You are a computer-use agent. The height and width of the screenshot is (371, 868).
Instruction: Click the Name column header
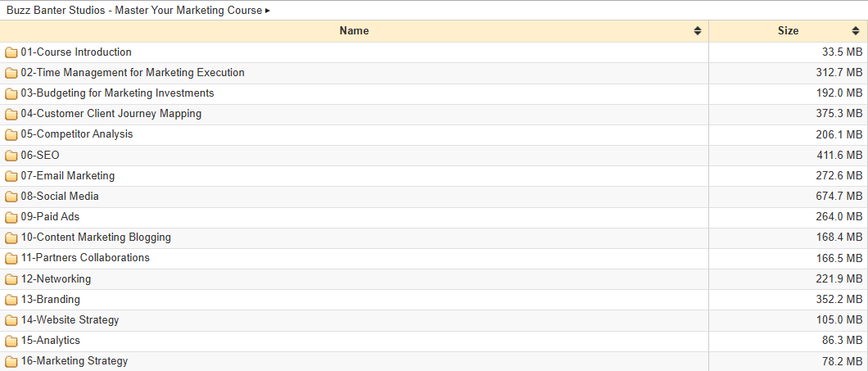355,31
